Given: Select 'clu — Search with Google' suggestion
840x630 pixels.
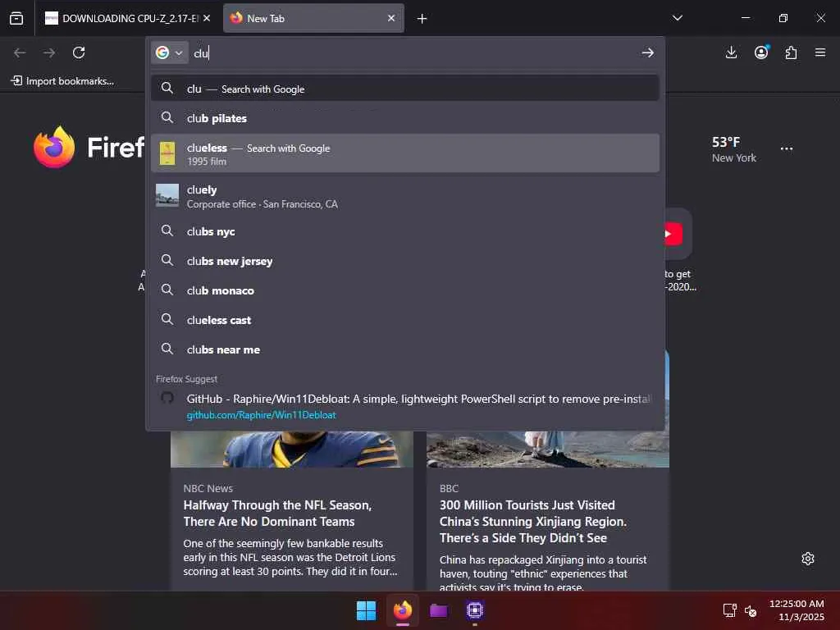Looking at the screenshot, I should point(405,89).
